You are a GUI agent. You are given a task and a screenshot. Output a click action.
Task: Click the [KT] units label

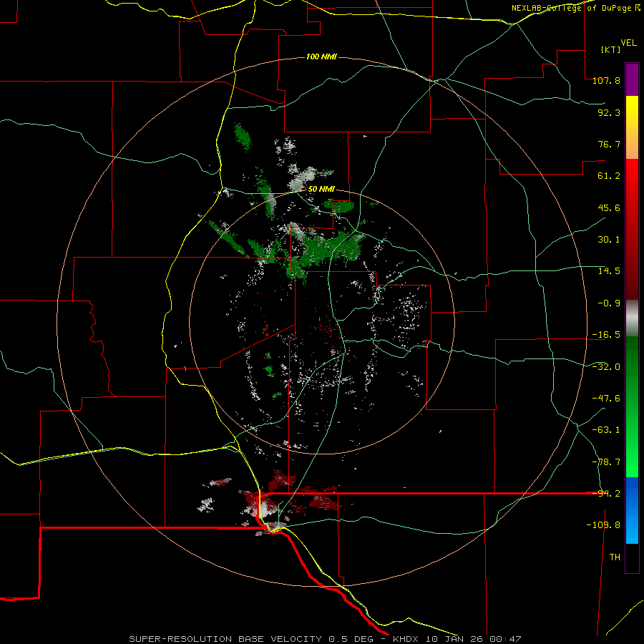pos(610,49)
